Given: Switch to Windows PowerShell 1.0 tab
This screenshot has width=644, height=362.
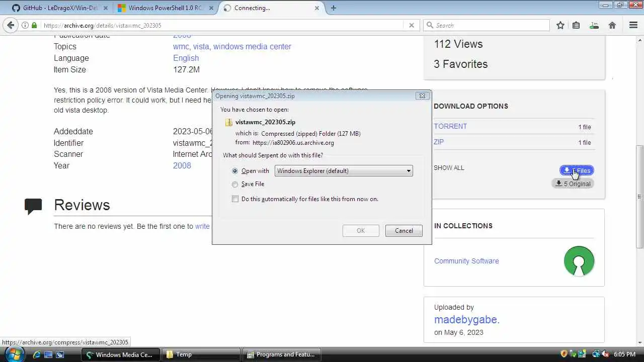Looking at the screenshot, I should click(x=166, y=8).
